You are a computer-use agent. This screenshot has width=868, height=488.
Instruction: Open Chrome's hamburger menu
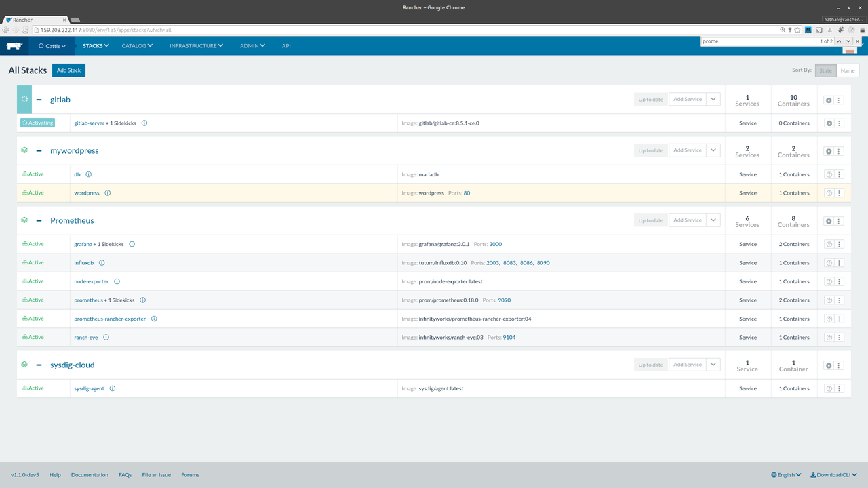(861, 30)
